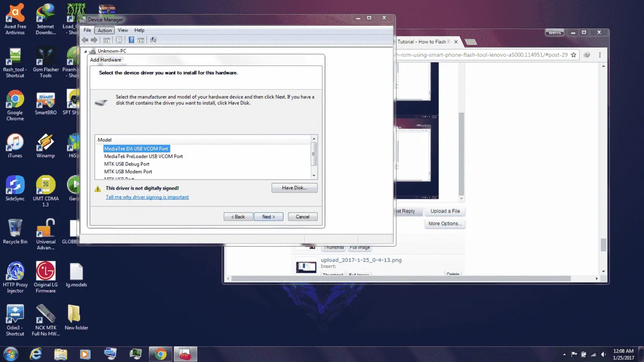Viewport: 644px width, 362px height.
Task: Open the View menu in Device Manager
Action: tap(123, 31)
